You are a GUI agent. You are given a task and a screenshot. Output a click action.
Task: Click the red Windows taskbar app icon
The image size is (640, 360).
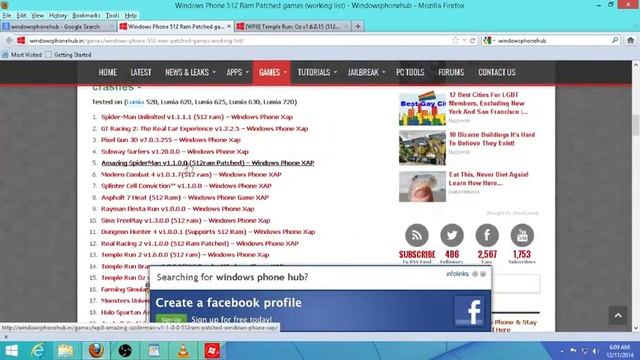(212, 351)
